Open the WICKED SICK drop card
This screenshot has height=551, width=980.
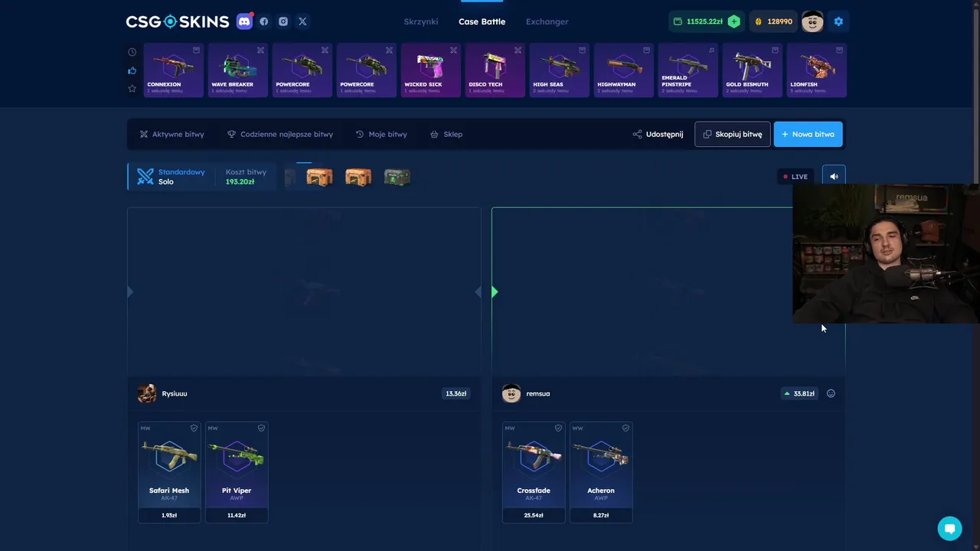(431, 70)
